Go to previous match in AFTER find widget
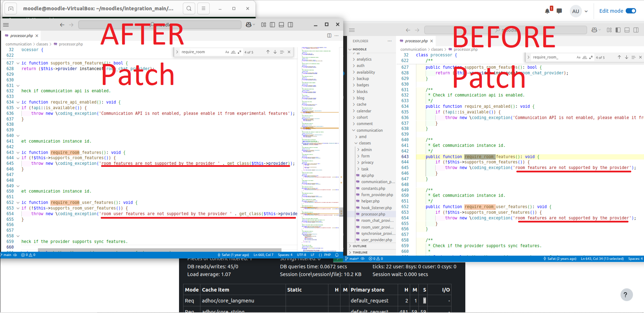 pyautogui.click(x=268, y=52)
